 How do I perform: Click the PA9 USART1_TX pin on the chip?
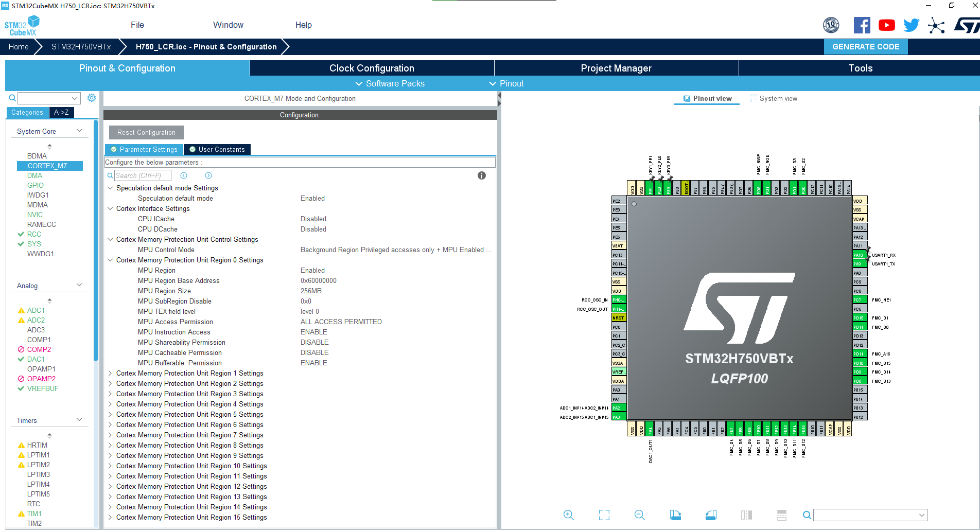point(859,263)
